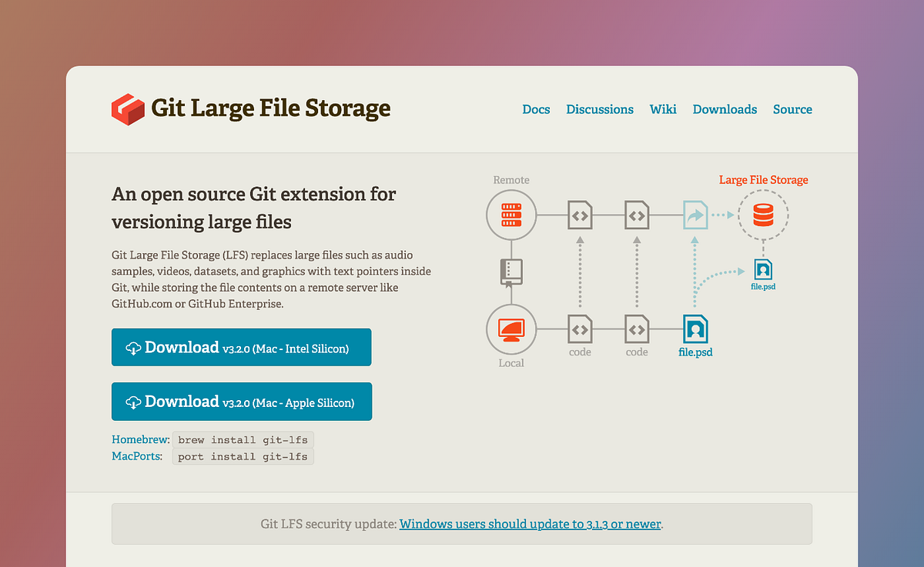
Task: Click the small file.psd icon below Large File Storage
Action: pos(763,271)
